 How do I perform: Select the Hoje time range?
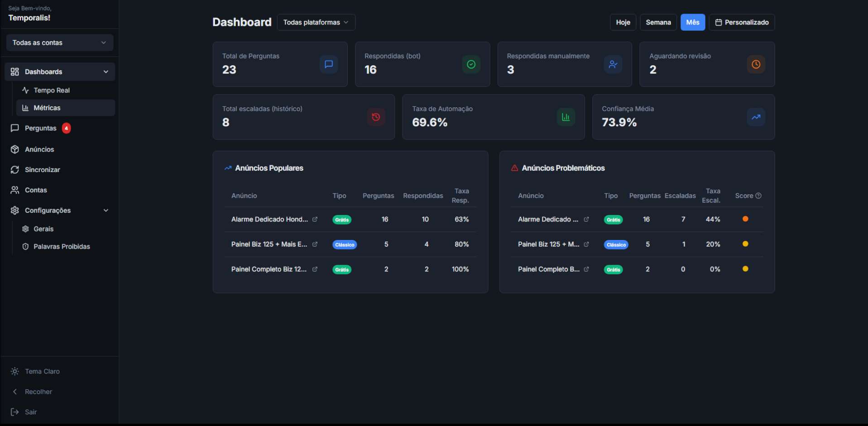pyautogui.click(x=623, y=22)
